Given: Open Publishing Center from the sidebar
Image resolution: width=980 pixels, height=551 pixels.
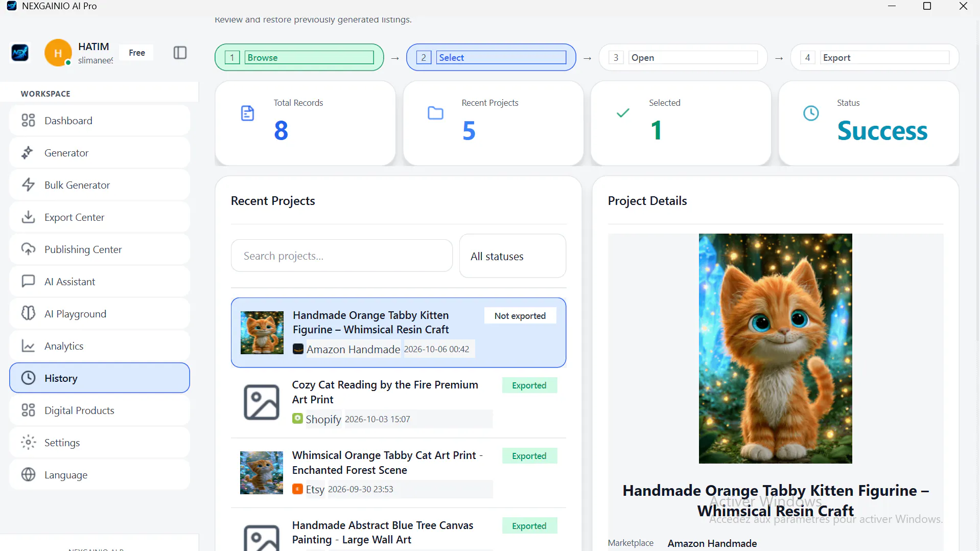Looking at the screenshot, I should pyautogui.click(x=100, y=249).
